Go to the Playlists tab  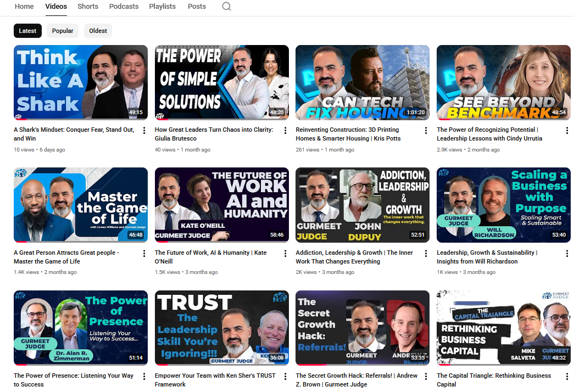tap(162, 7)
